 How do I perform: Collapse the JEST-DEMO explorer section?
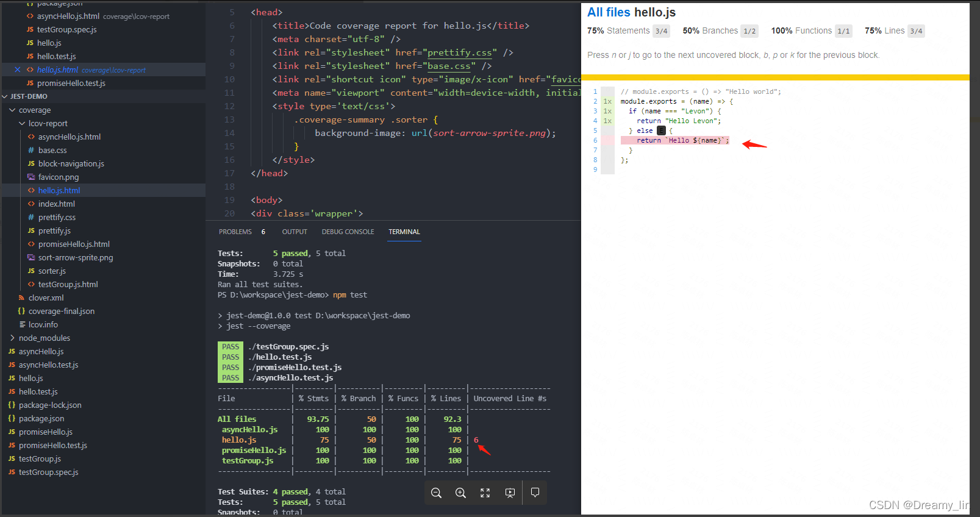(5, 96)
